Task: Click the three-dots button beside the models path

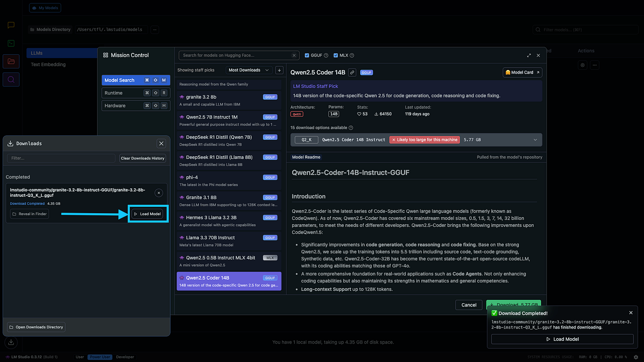Action: click(x=155, y=29)
